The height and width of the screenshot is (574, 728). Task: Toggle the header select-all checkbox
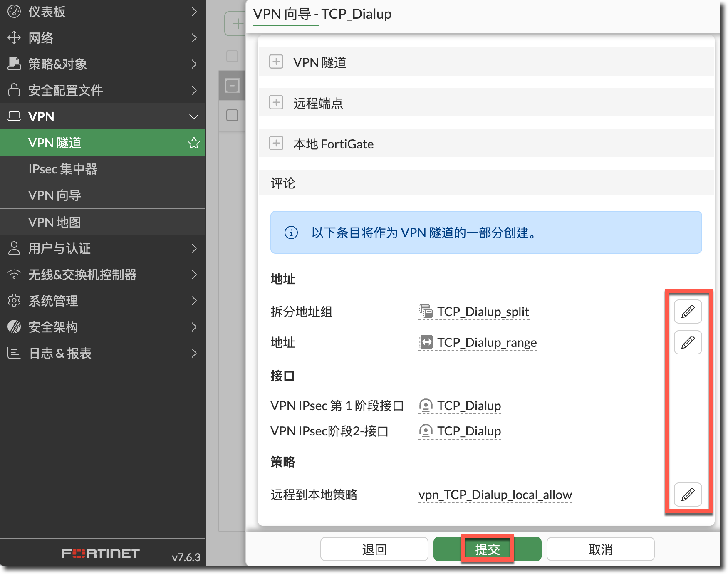(x=232, y=56)
